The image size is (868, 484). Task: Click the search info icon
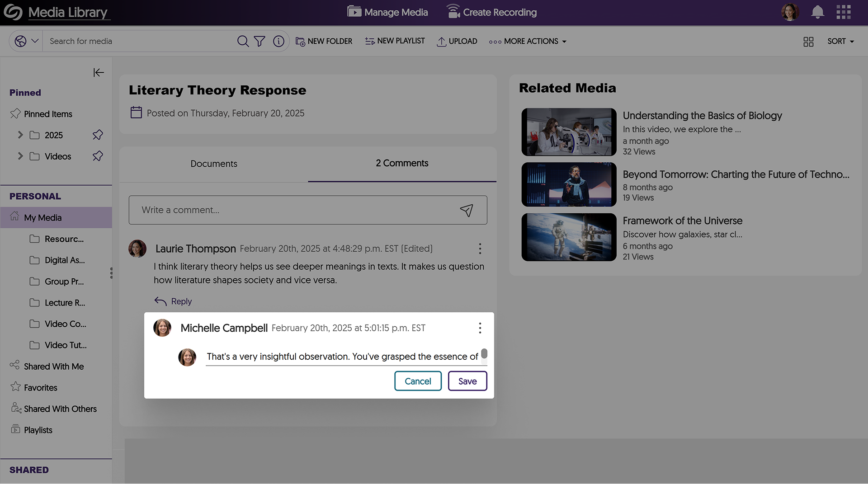(x=278, y=41)
